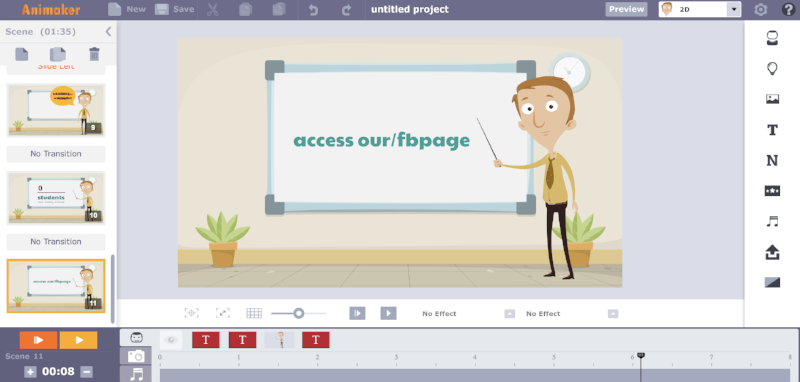Save the project
Viewport: 800px width, 382px height.
[174, 9]
